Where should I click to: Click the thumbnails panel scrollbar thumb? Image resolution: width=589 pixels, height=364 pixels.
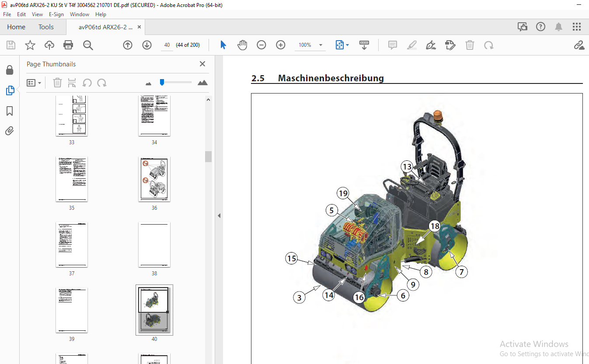tap(209, 156)
